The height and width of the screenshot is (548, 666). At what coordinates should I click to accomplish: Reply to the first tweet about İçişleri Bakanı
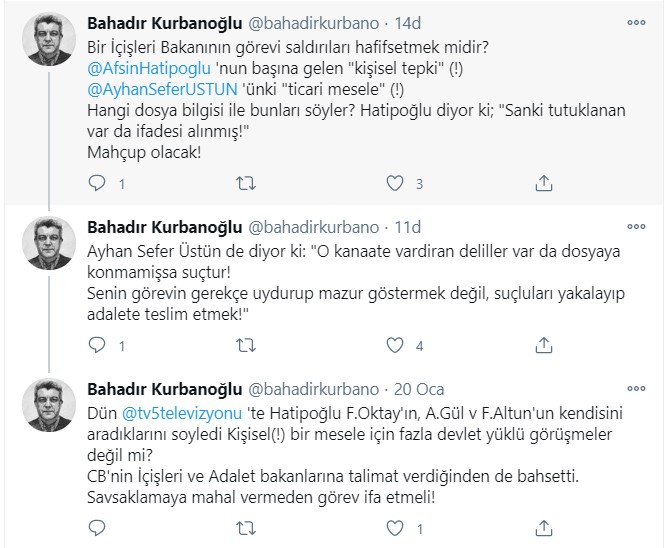97,184
